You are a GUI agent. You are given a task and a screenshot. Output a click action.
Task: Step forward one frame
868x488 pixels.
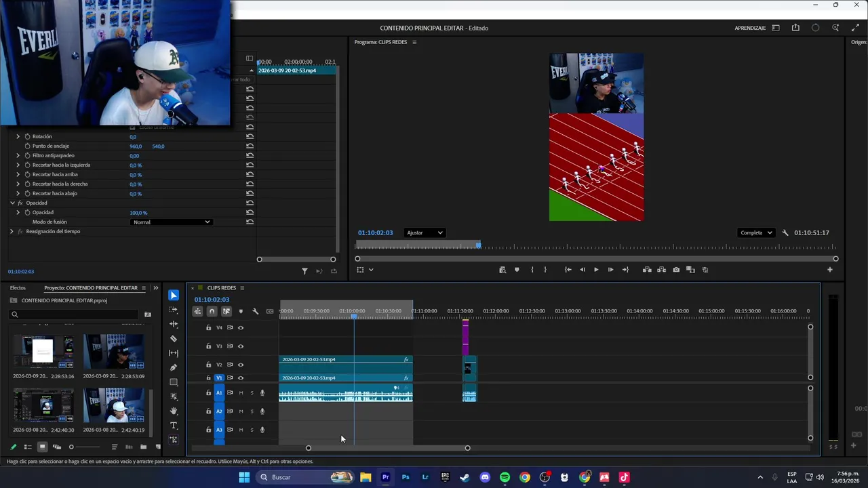pos(610,270)
